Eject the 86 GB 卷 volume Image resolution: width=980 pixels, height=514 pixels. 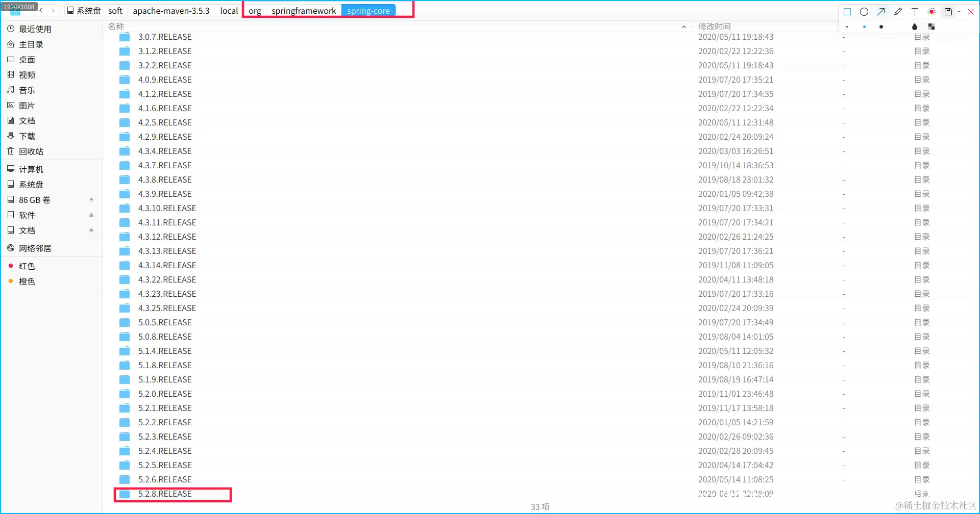tap(91, 200)
